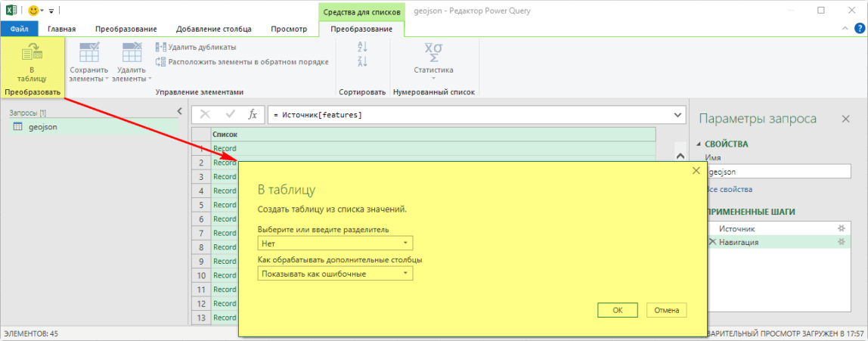Cancel formula edit with X icon in formula bar

coord(205,115)
